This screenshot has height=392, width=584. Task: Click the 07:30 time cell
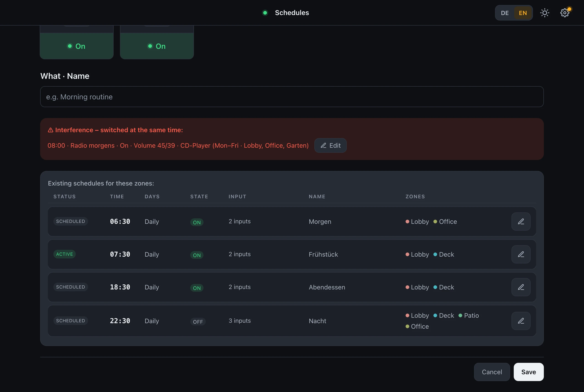point(120,254)
